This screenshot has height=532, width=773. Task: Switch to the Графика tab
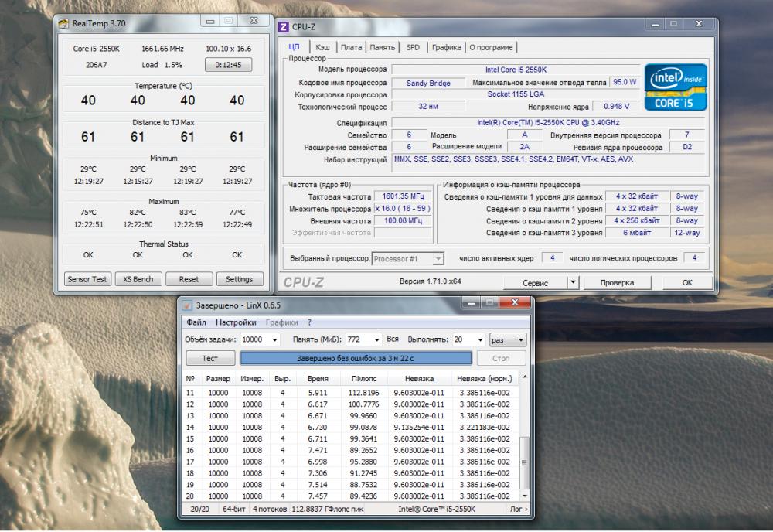click(x=447, y=47)
